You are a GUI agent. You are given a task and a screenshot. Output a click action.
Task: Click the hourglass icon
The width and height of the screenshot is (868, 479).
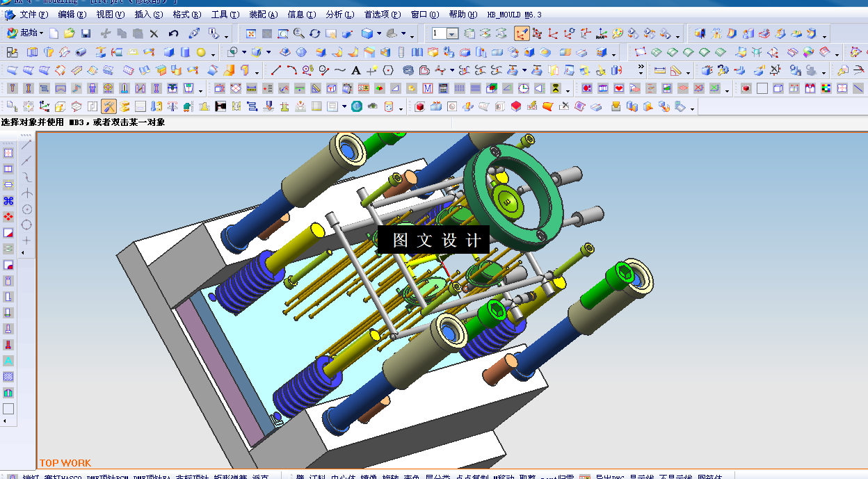click(x=555, y=88)
